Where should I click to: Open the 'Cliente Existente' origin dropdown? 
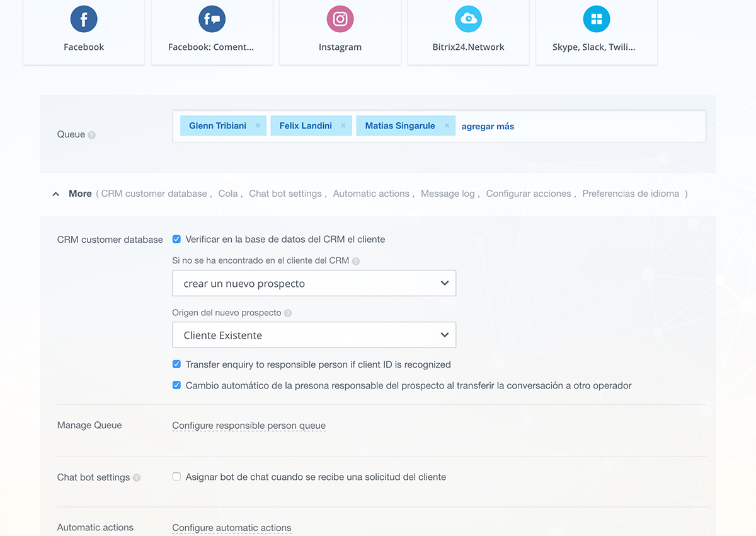coord(314,335)
